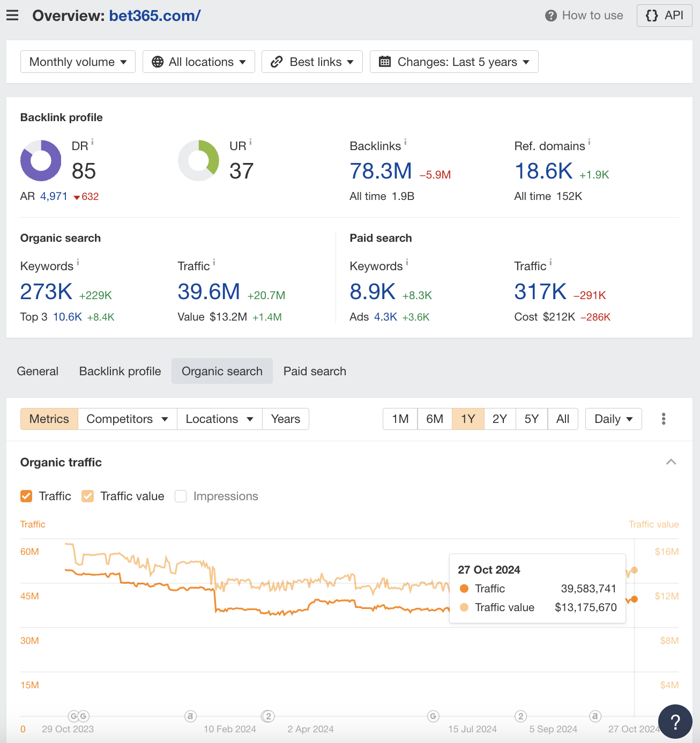
Task: Uncheck the Traffic checkbox
Action: click(x=26, y=496)
